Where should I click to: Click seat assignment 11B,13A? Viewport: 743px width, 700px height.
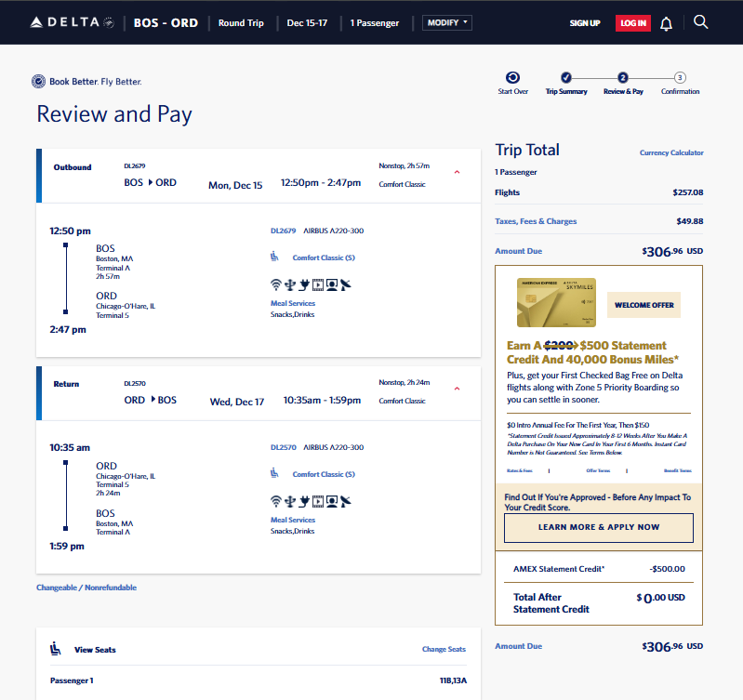tap(453, 680)
